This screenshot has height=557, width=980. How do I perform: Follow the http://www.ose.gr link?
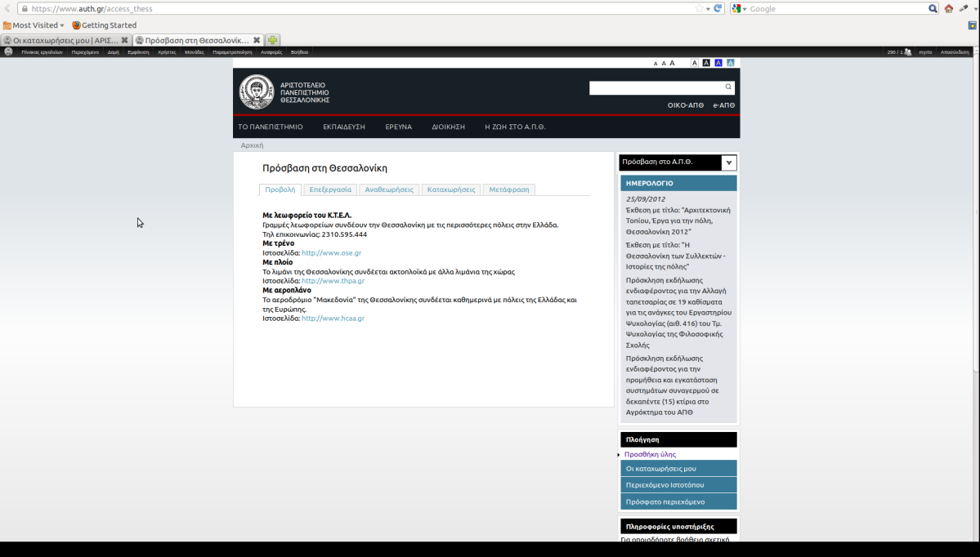(x=331, y=253)
